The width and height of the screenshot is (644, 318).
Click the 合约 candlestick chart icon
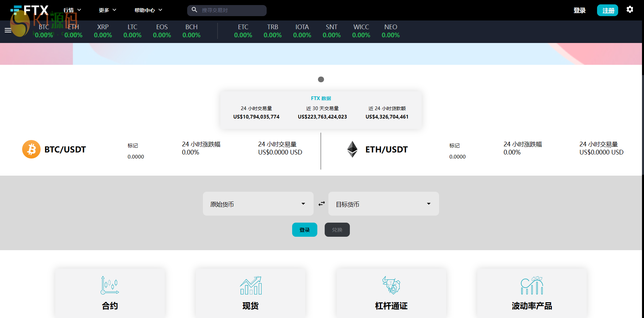click(110, 285)
